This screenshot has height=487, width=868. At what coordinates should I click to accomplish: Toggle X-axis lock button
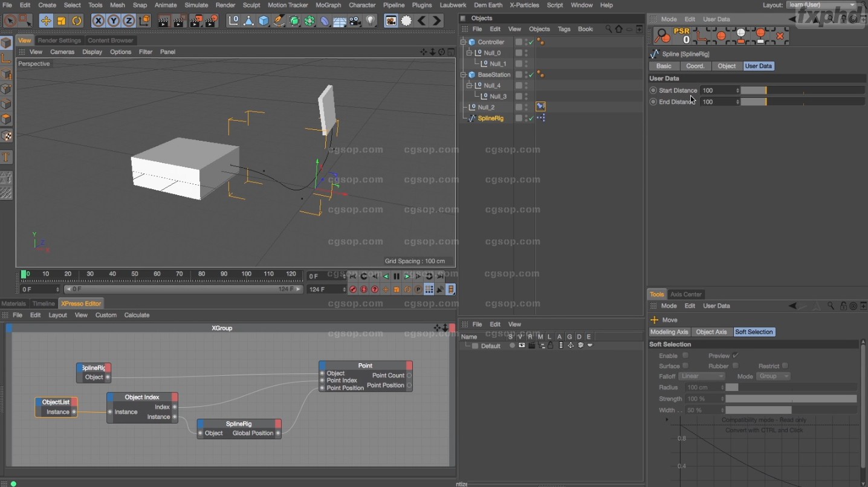98,21
